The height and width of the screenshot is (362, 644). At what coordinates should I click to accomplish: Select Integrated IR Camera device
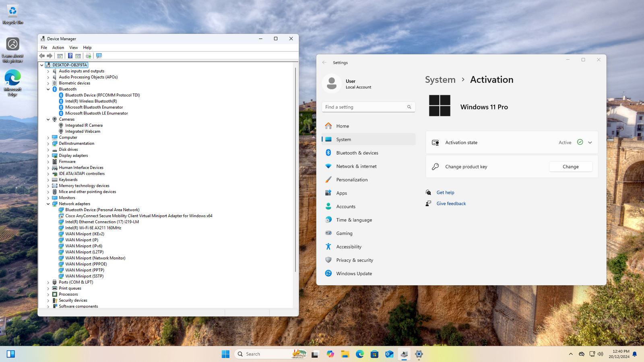click(84, 125)
